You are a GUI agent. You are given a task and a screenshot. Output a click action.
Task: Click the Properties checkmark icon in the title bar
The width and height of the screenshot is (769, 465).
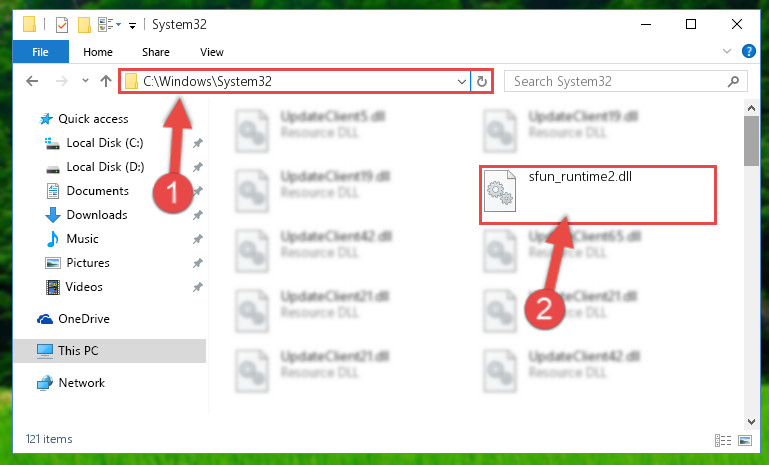(x=62, y=25)
